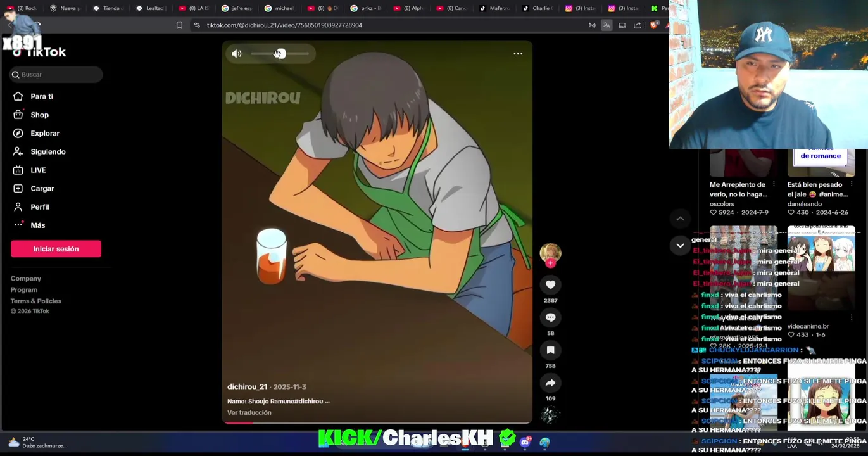Click the browser bookmark icon
Screen dimensions: 868x456
[179, 25]
